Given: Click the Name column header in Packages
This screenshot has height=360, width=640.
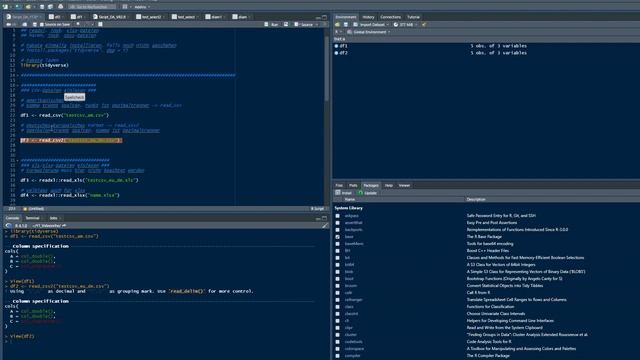Looking at the screenshot, I should tap(349, 200).
